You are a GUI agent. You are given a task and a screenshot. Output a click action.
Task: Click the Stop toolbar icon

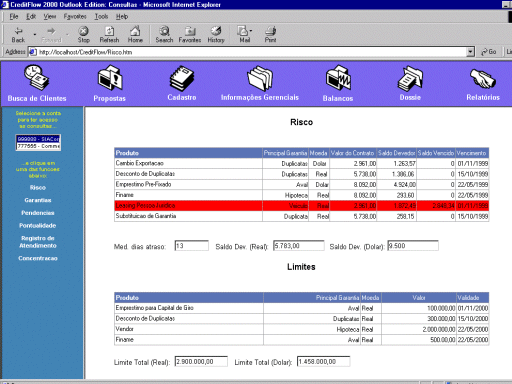point(83,35)
